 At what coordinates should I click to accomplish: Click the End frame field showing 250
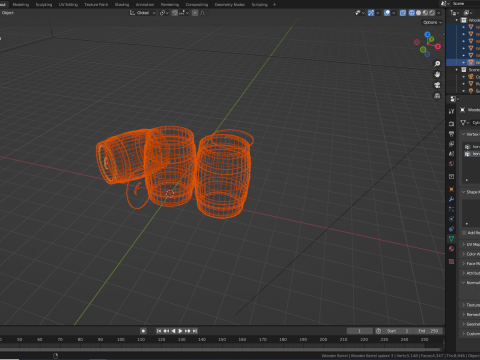pos(428,331)
